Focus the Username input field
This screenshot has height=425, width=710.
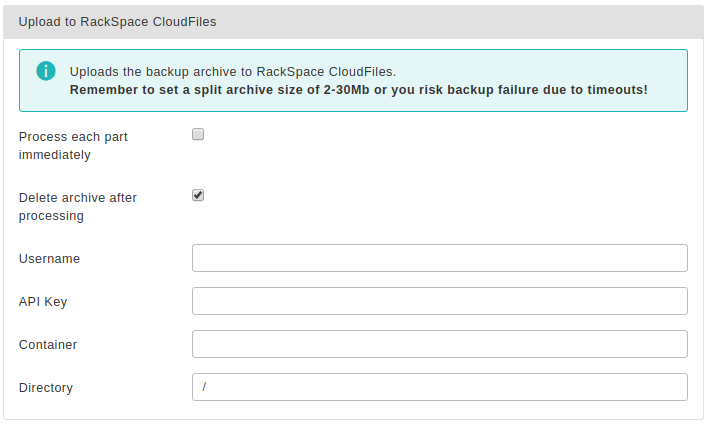tap(440, 258)
